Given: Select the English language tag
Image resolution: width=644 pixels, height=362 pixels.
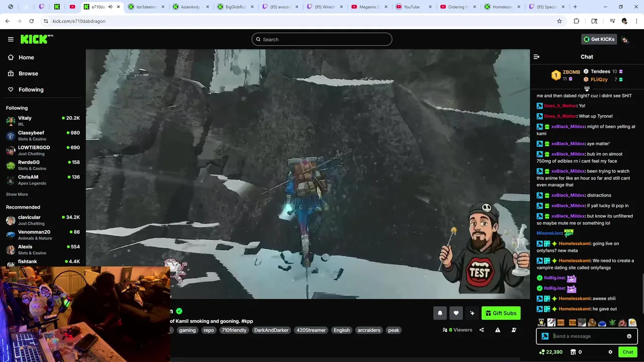Looking at the screenshot, I should pyautogui.click(x=342, y=330).
